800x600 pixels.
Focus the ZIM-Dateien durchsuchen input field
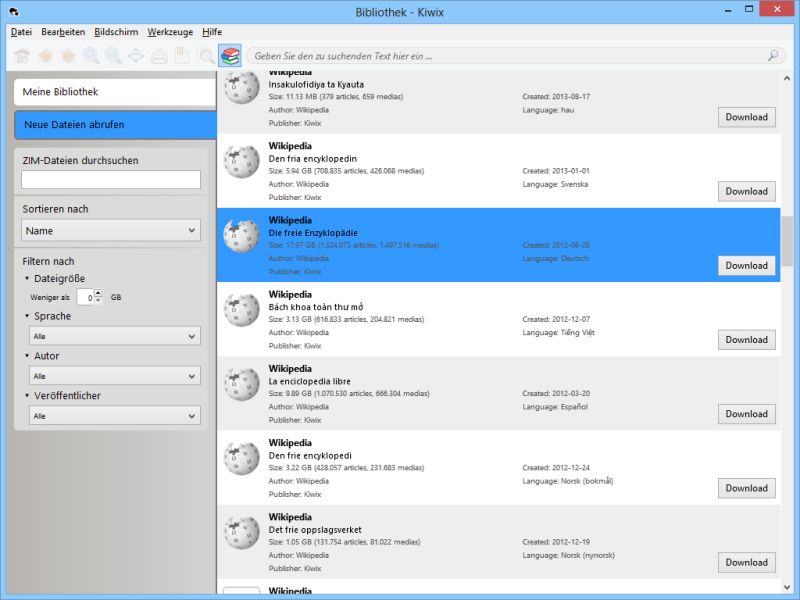tap(111, 180)
